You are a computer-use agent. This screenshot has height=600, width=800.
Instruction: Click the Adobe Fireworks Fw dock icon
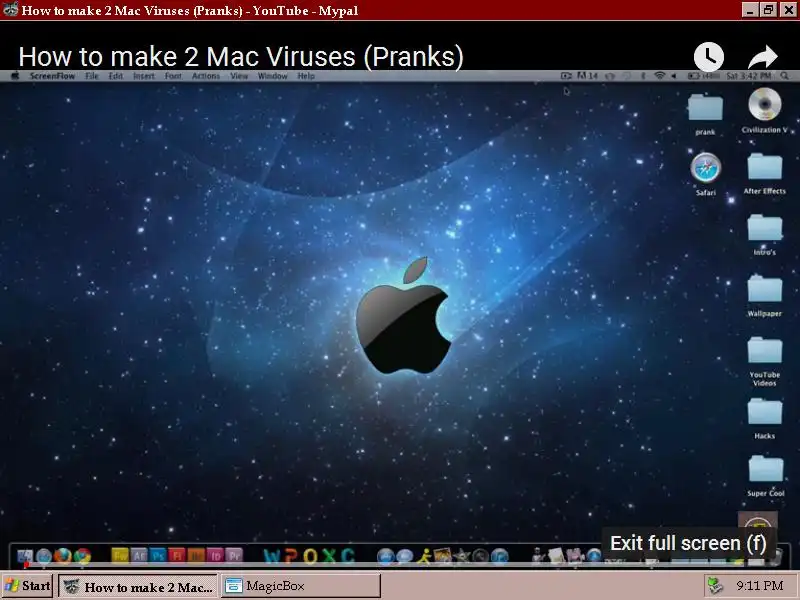click(x=119, y=555)
